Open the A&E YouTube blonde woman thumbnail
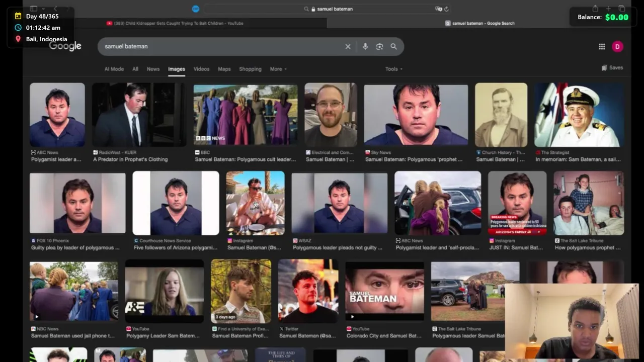Viewport: 644px width, 362px height. [x=165, y=291]
